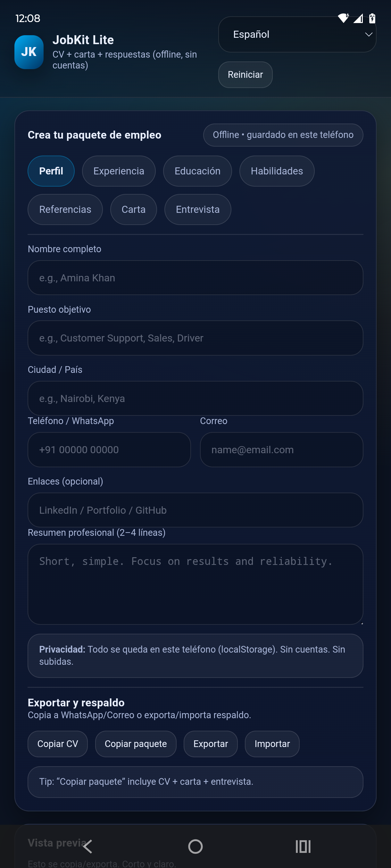This screenshot has height=868, width=391.
Task: Open the Entrevista section
Action: point(197,209)
